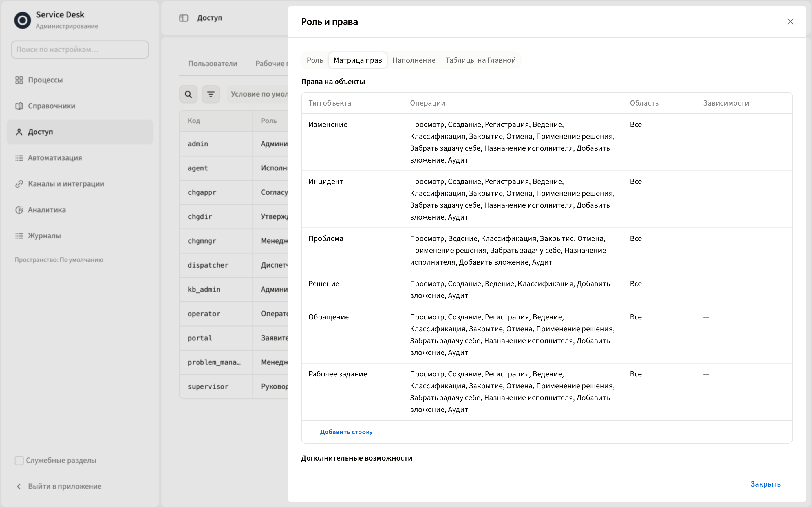Image resolution: width=812 pixels, height=508 pixels.
Task: Enable the Служебные разделы checkbox
Action: 19,460
